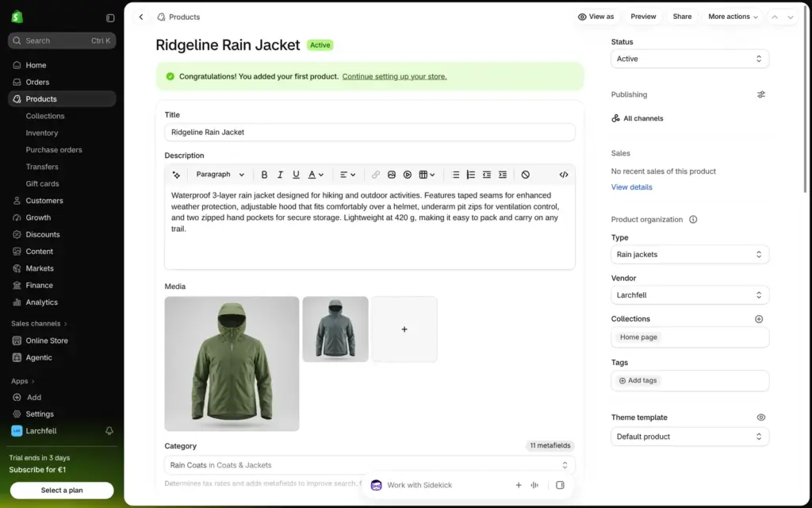Open the text color picker

coord(316,175)
